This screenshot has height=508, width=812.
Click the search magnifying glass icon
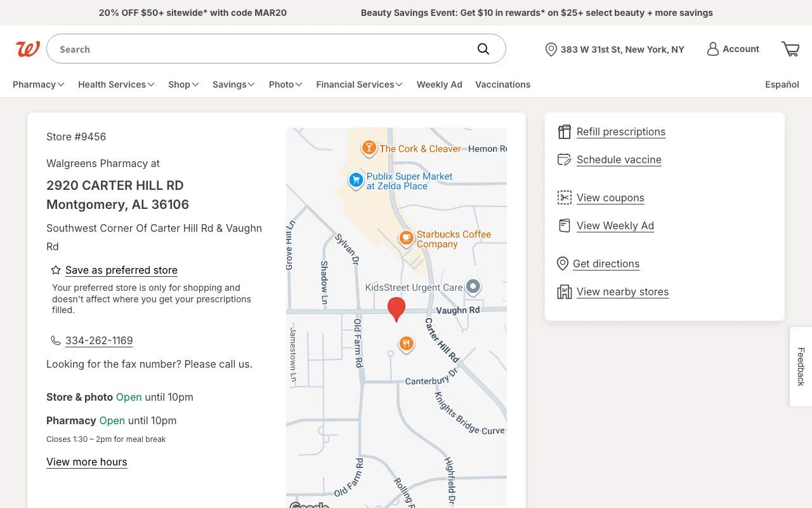483,49
